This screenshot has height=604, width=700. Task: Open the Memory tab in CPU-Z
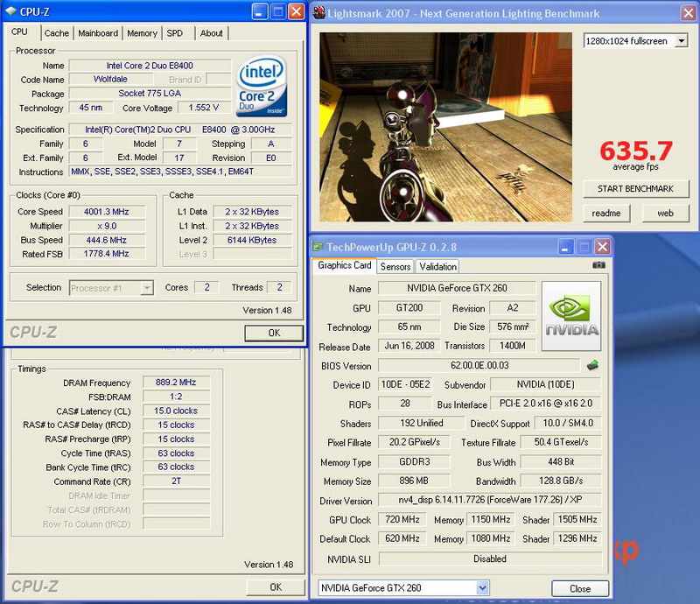(142, 33)
